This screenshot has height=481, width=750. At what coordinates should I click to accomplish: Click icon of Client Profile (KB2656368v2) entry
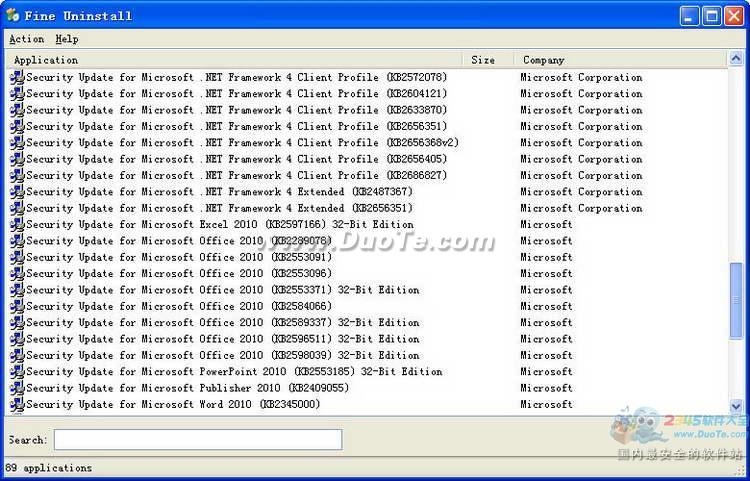[17, 142]
